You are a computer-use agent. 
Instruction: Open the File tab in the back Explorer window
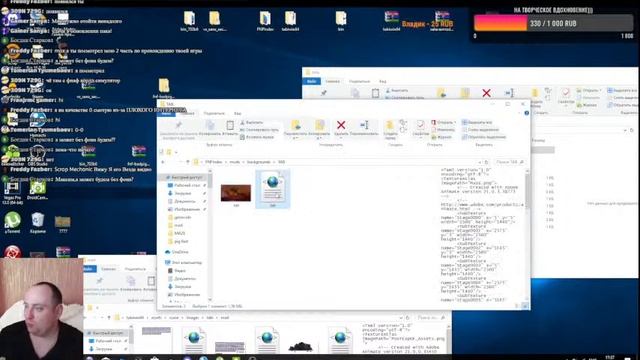click(x=311, y=81)
